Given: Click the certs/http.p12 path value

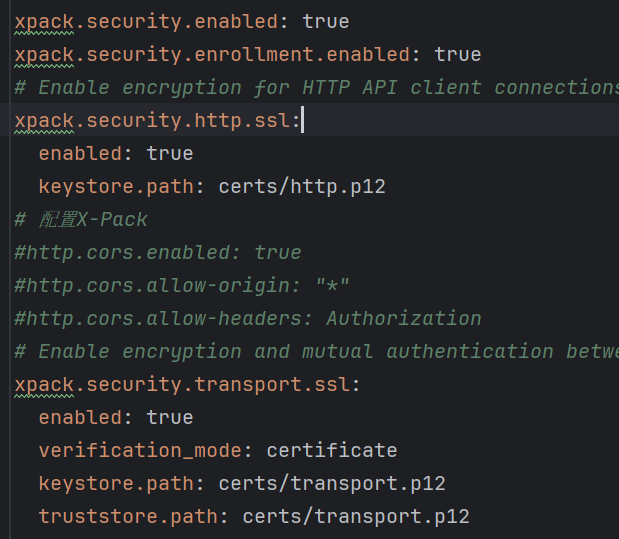Looking at the screenshot, I should tap(302, 187).
